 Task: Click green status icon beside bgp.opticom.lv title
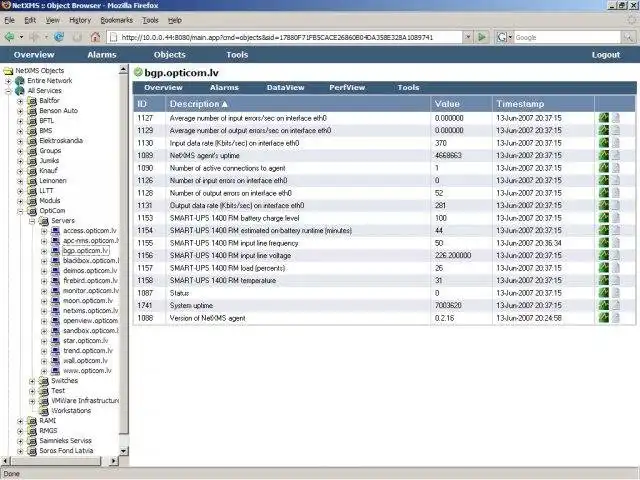tap(138, 72)
